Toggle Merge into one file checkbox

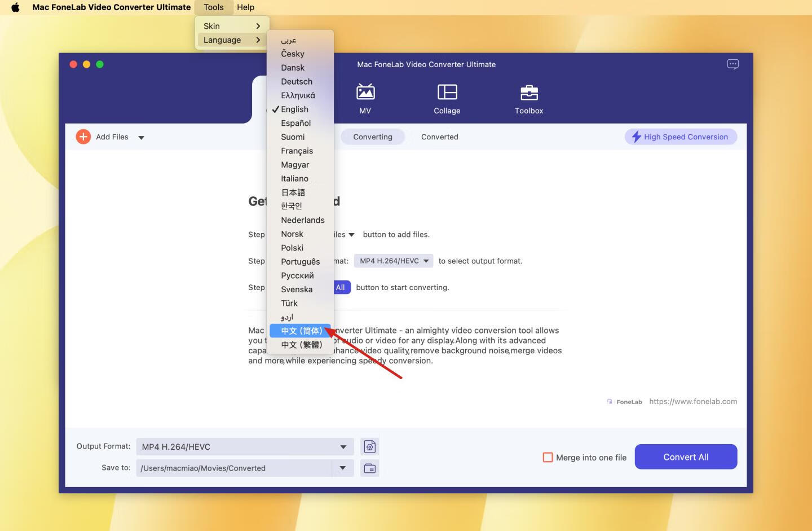548,457
